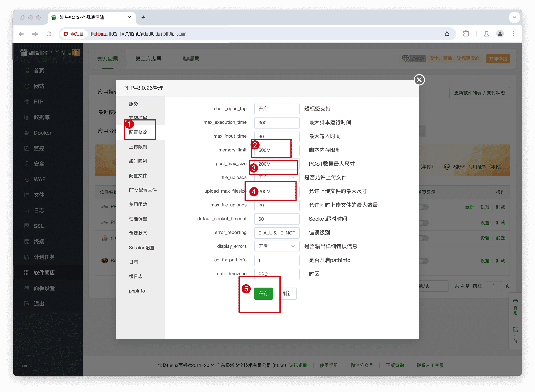Viewport: 535px width, 392px height.
Task: Click the date.timezone field showing PRC
Action: pos(277,274)
